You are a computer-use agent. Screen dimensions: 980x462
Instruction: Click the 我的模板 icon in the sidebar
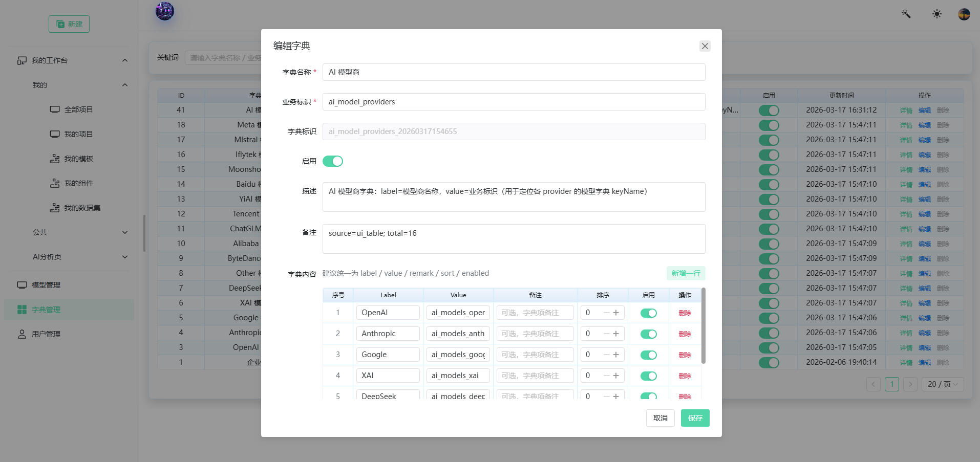(x=55, y=159)
